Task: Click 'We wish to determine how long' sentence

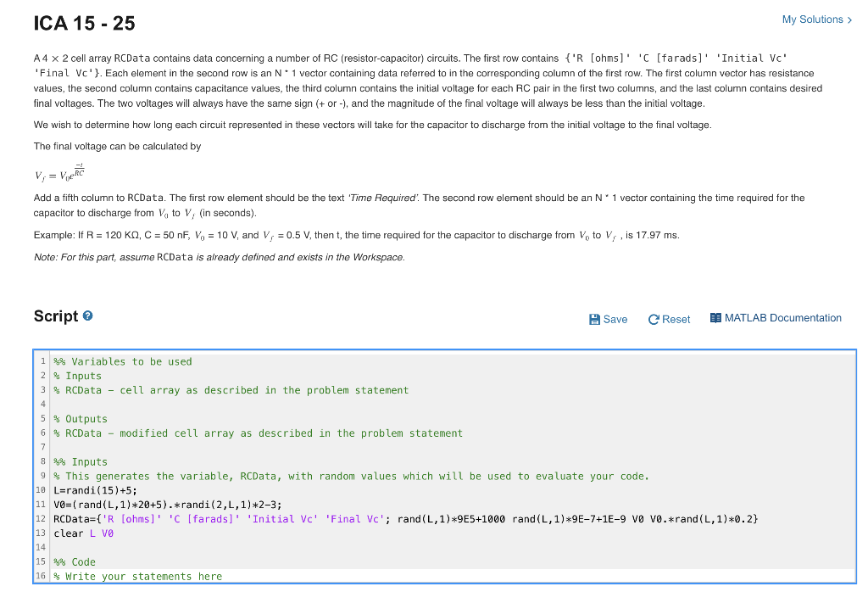Action: point(373,126)
